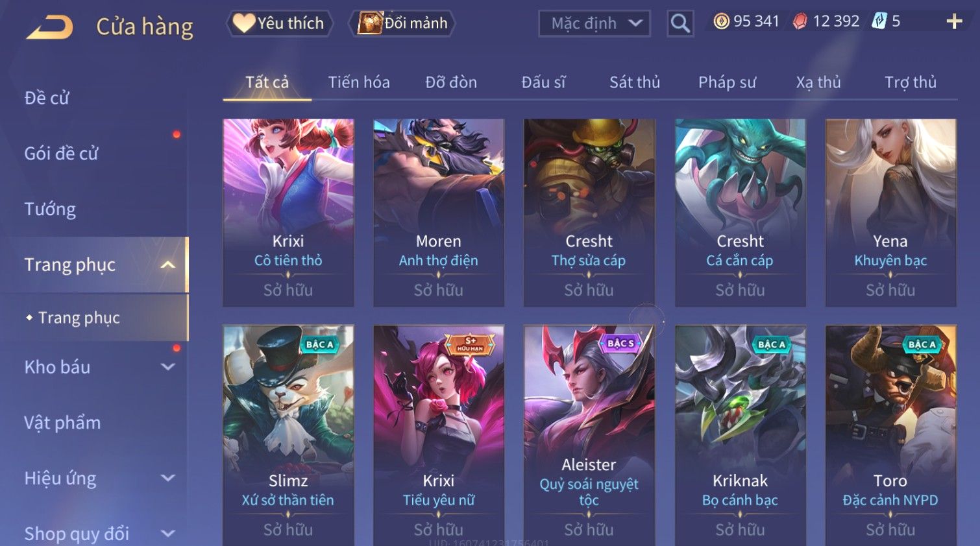
Task: Select the Tiến hóa tab
Action: point(359,82)
